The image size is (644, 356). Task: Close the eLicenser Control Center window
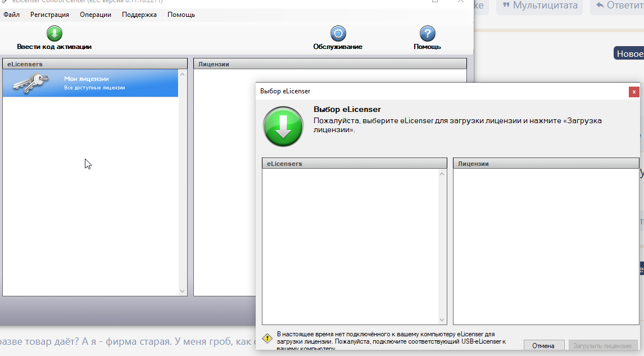[x=461, y=1]
